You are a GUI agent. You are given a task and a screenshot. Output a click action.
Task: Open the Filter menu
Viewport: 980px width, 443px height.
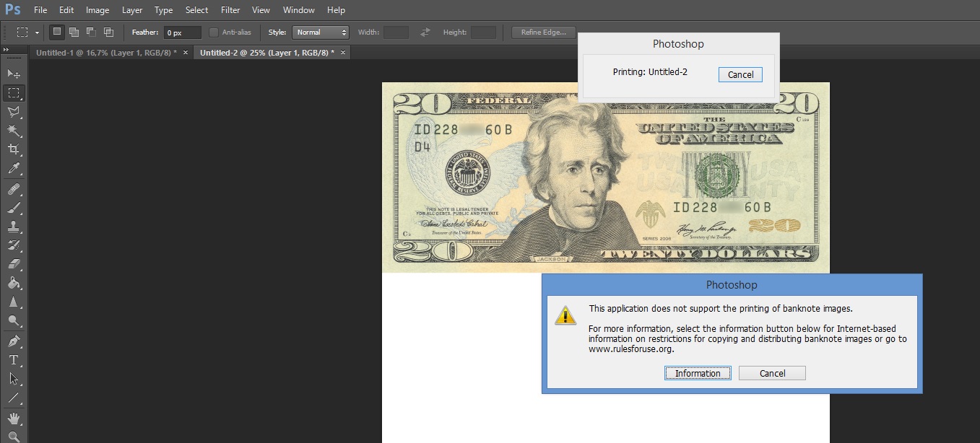[230, 10]
